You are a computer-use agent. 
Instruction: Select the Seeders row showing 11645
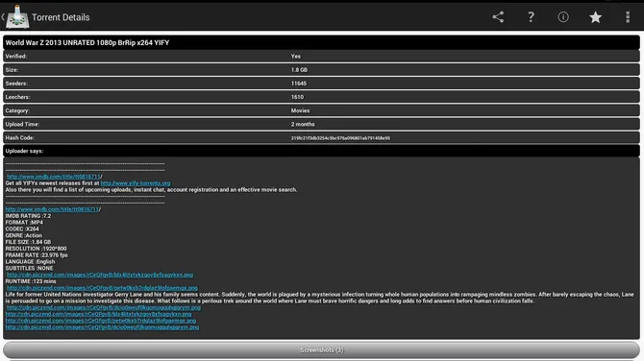point(322,84)
